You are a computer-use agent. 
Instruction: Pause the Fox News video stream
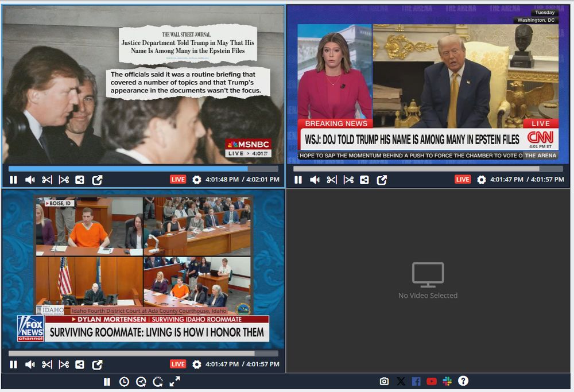14,364
